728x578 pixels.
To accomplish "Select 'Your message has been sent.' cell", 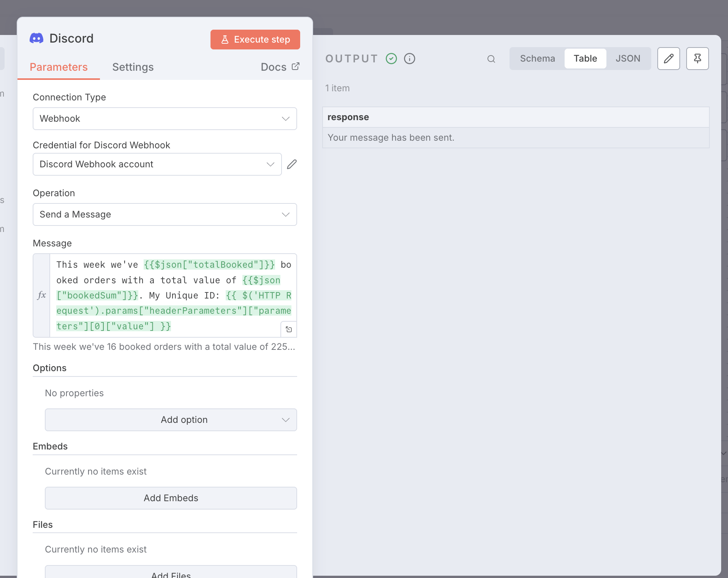I will click(x=516, y=138).
